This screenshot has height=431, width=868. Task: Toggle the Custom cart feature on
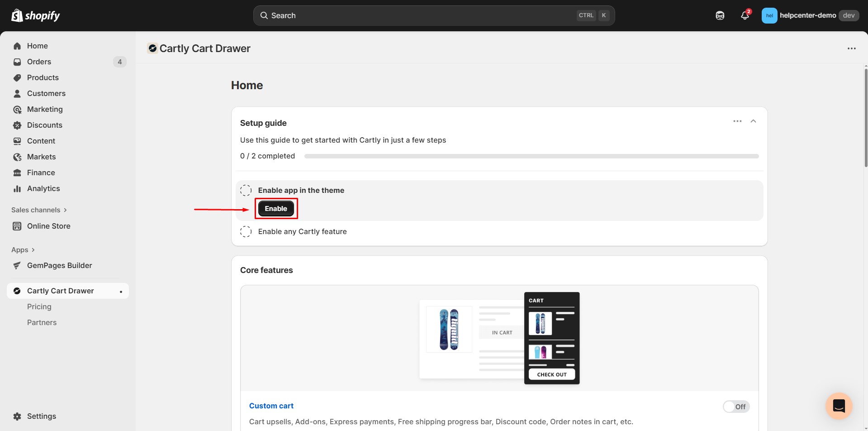tap(735, 406)
